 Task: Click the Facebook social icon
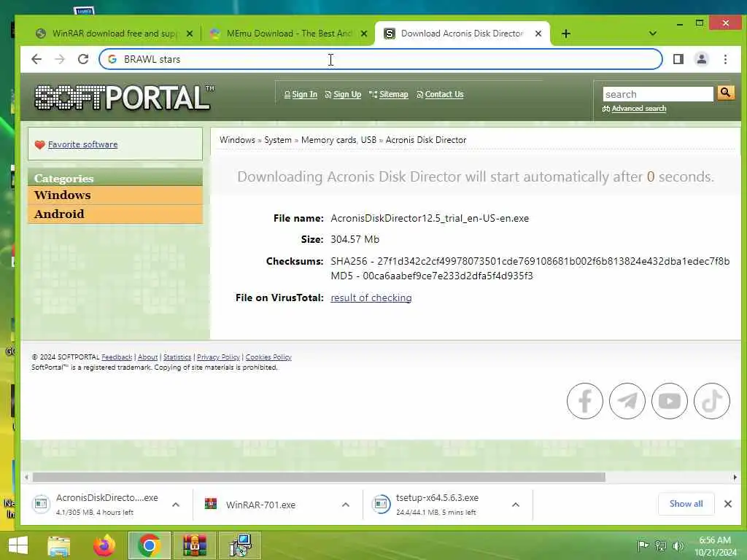585,401
